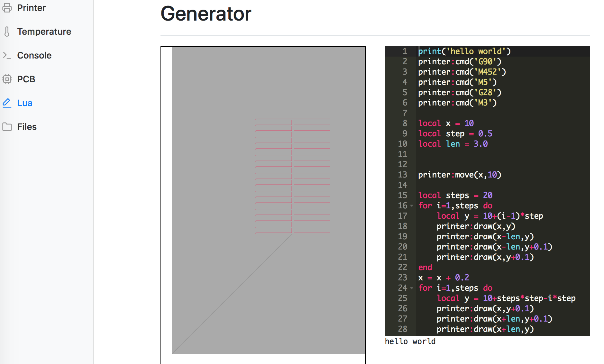Click the printer:draw(x+len,y+0.1) line

pyautogui.click(x=494, y=319)
